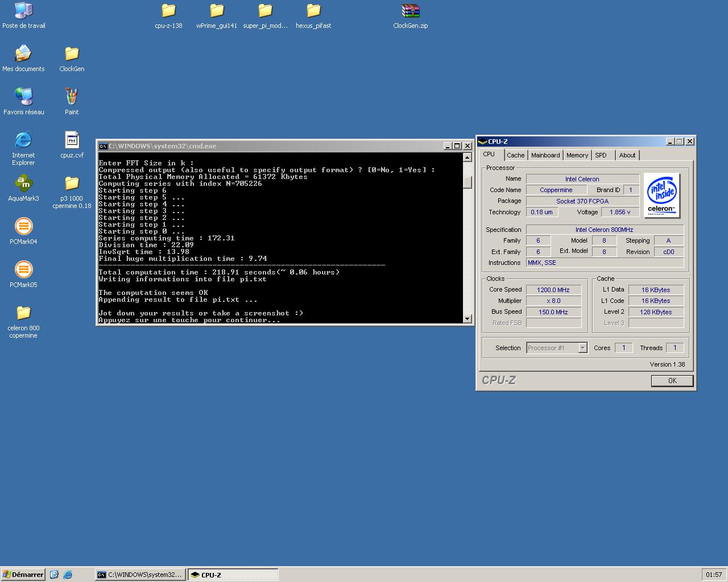Click the Core Speed 1200.0 MHz value

553,290
